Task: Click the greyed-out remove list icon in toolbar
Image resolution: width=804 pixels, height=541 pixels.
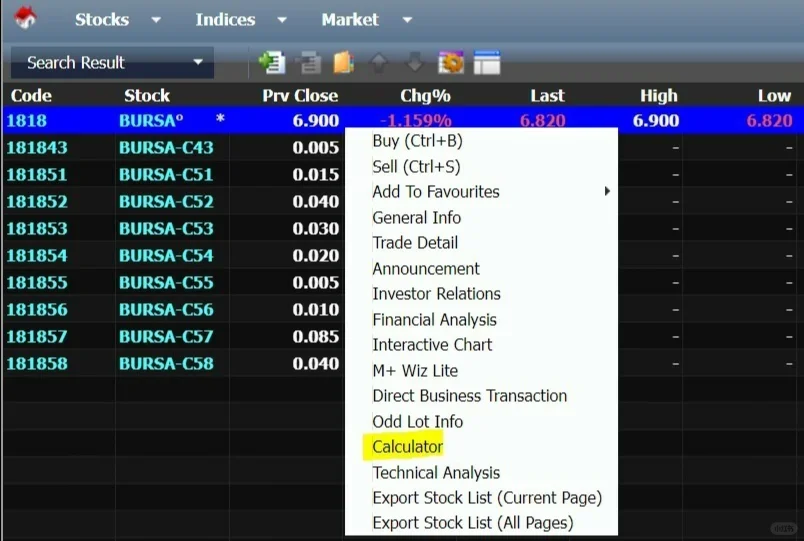Action: [308, 63]
